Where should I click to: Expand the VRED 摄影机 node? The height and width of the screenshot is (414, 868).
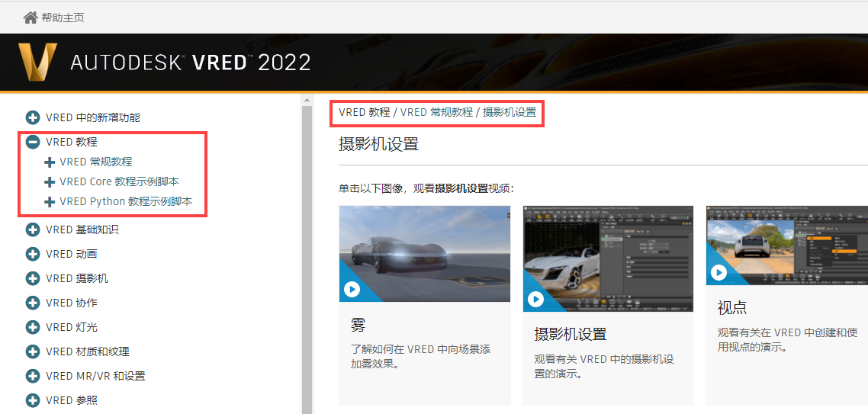click(33, 278)
